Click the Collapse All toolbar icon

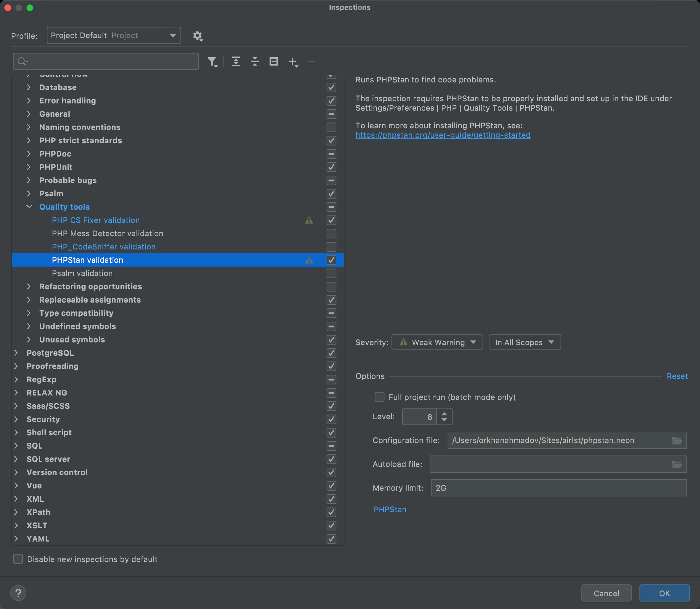(255, 61)
